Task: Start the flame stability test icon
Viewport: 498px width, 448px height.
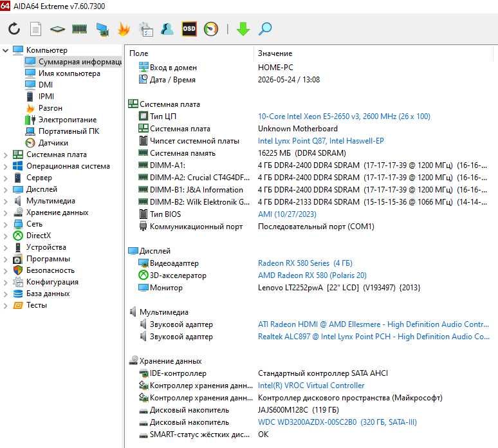Action: [124, 29]
